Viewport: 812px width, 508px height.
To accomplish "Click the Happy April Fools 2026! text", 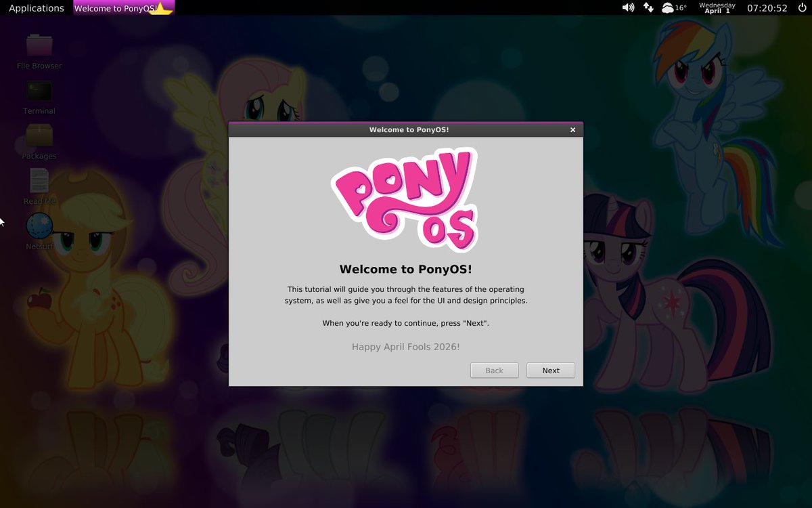I will tap(406, 347).
